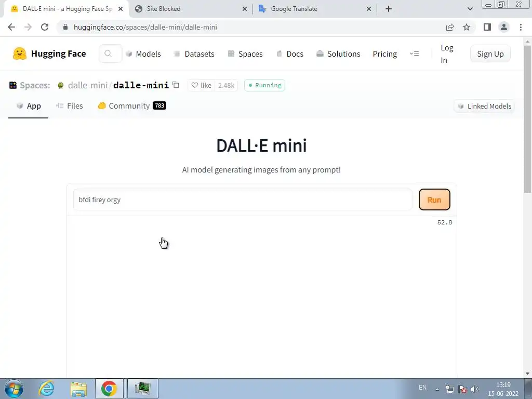Open the Chrome profile menu
This screenshot has height=399, width=532.
click(x=504, y=27)
